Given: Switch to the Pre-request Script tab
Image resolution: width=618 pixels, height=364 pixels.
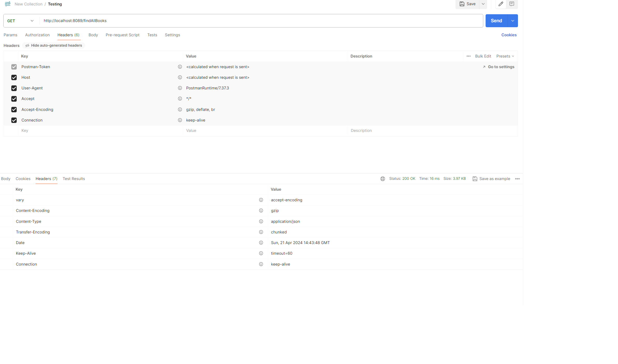Looking at the screenshot, I should click(x=122, y=35).
